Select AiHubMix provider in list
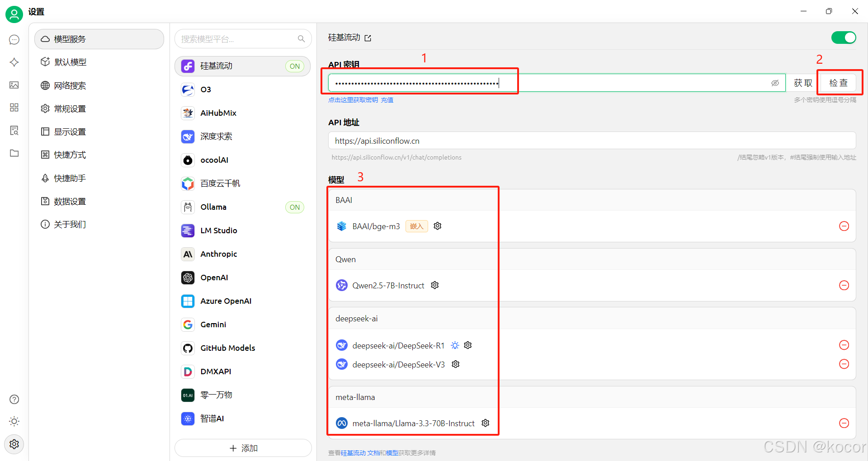The width and height of the screenshot is (868, 461). pyautogui.click(x=243, y=113)
